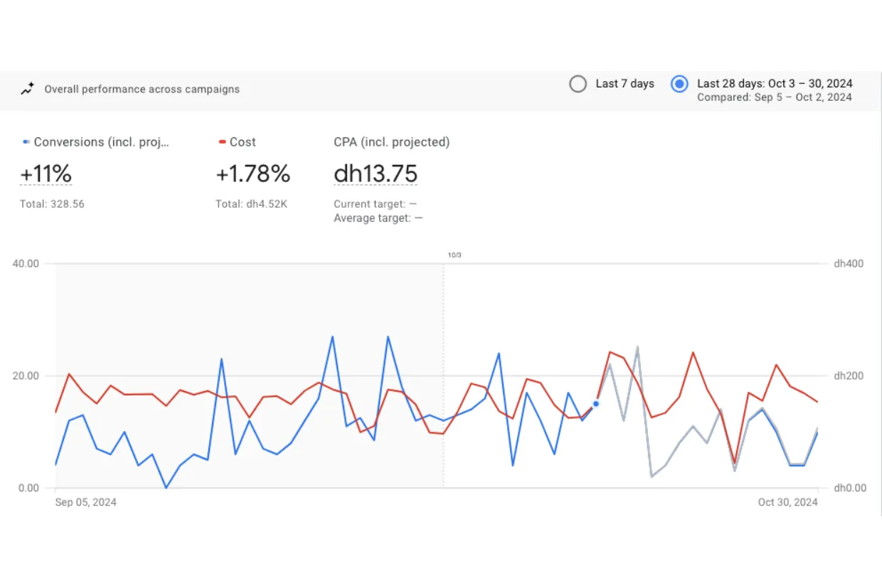Click the +11% conversions change value
This screenshot has width=882, height=588.
pyautogui.click(x=46, y=174)
